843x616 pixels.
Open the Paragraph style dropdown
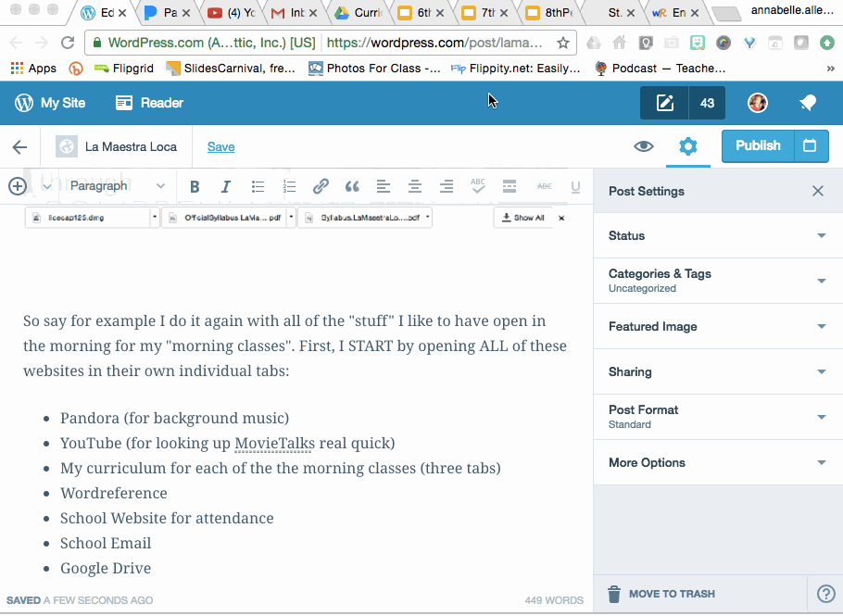[117, 186]
